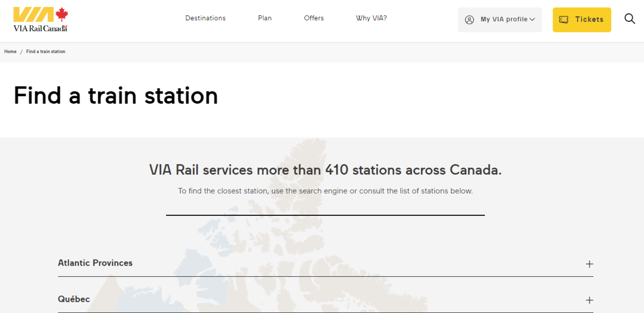Click the VIA Rail Canada logo

(x=40, y=20)
